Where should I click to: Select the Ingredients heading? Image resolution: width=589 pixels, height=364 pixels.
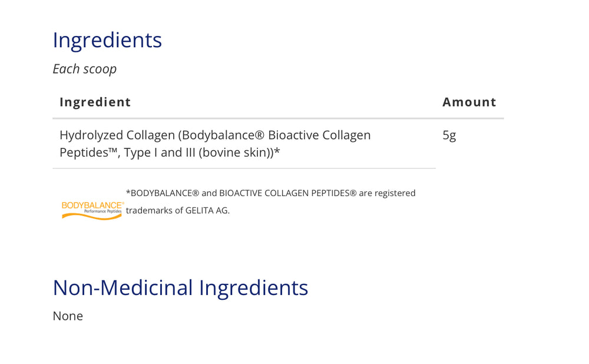pos(107,41)
